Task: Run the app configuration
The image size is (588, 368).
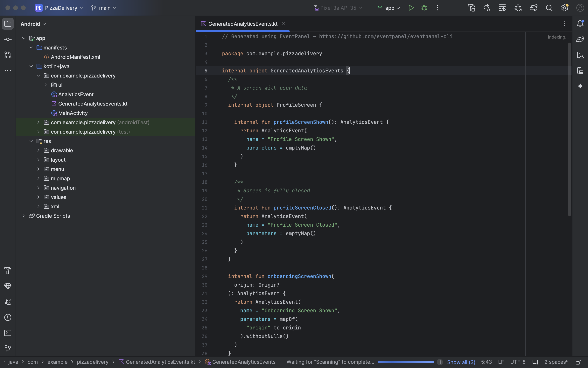Action: [x=411, y=8]
